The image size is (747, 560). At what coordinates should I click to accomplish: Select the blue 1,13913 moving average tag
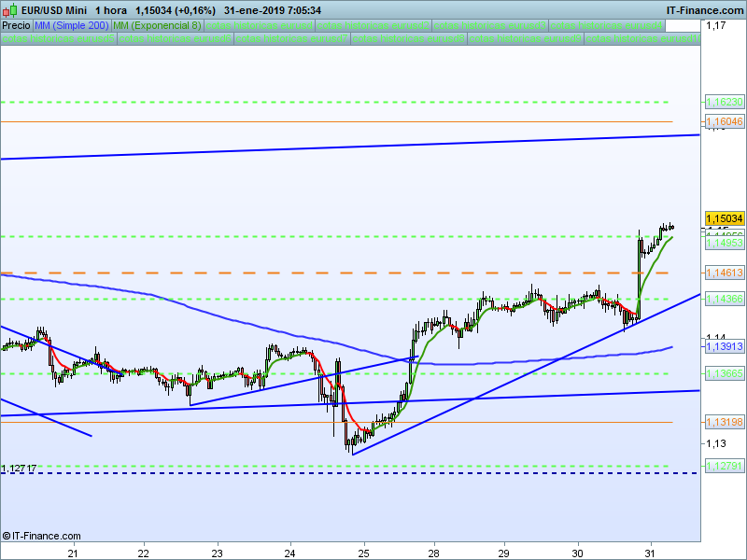(x=724, y=346)
